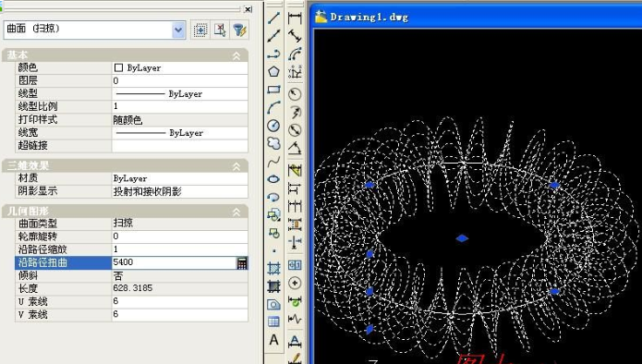The height and width of the screenshot is (364, 642).
Task: Select the Inspection dimension tool
Action: coord(295,301)
